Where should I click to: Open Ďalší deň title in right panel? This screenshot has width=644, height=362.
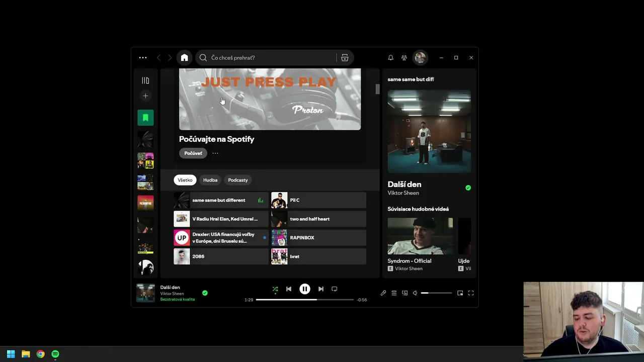pos(405,185)
